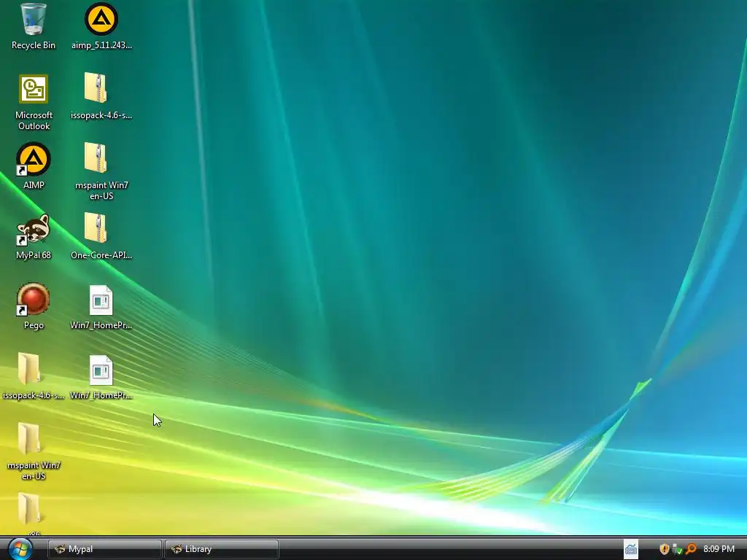The width and height of the screenshot is (747, 560).
Task: Select Win7_HomePr file beside the issopack folder
Action: [101, 377]
